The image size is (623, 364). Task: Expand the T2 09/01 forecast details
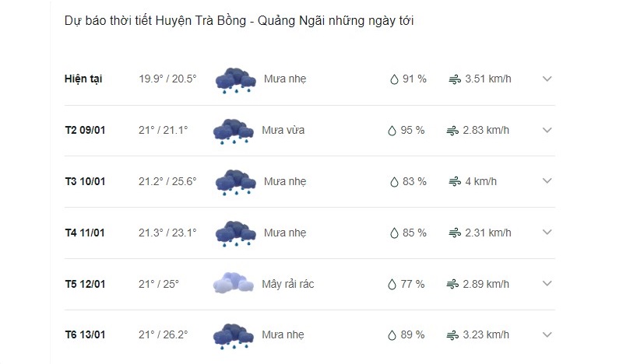[547, 130]
